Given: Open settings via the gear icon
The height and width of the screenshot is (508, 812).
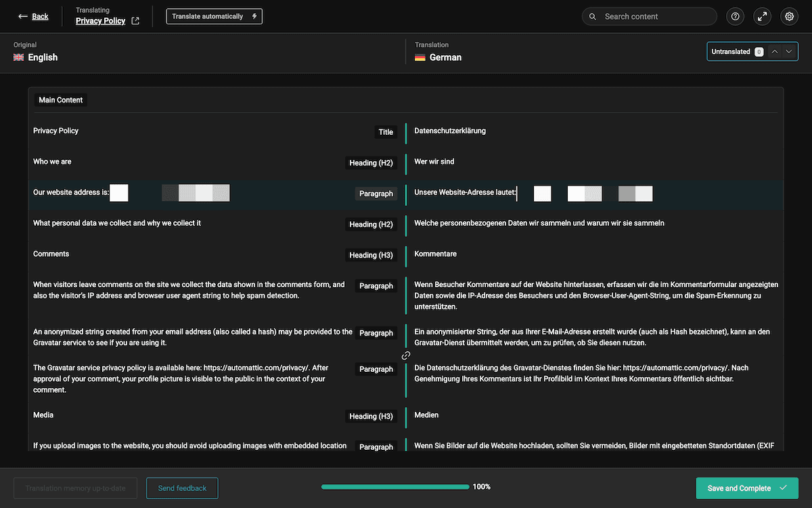Looking at the screenshot, I should (x=790, y=16).
